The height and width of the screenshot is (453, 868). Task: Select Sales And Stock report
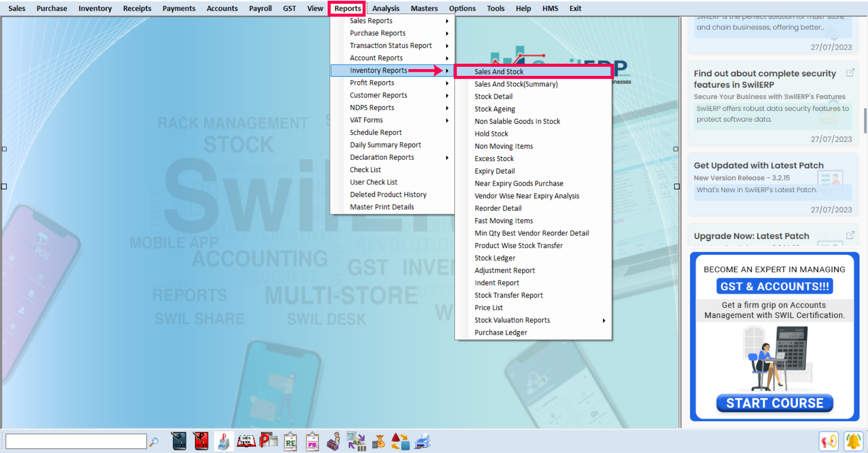click(533, 71)
